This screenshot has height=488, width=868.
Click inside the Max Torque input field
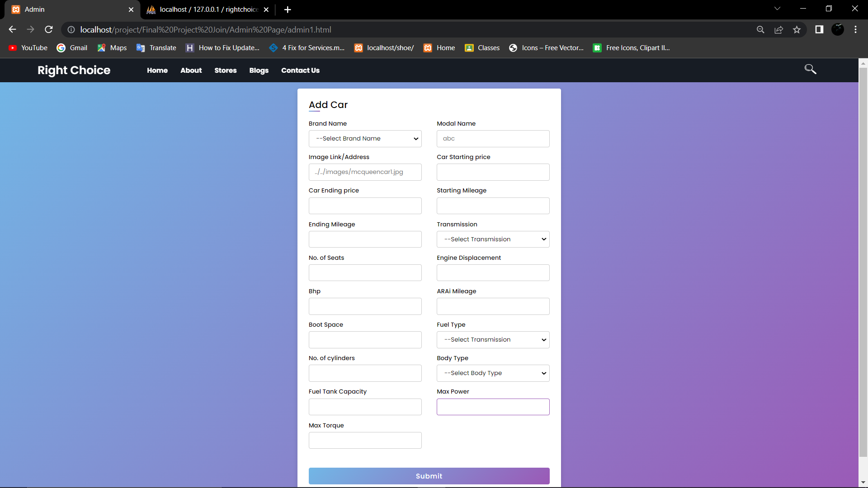point(365,440)
